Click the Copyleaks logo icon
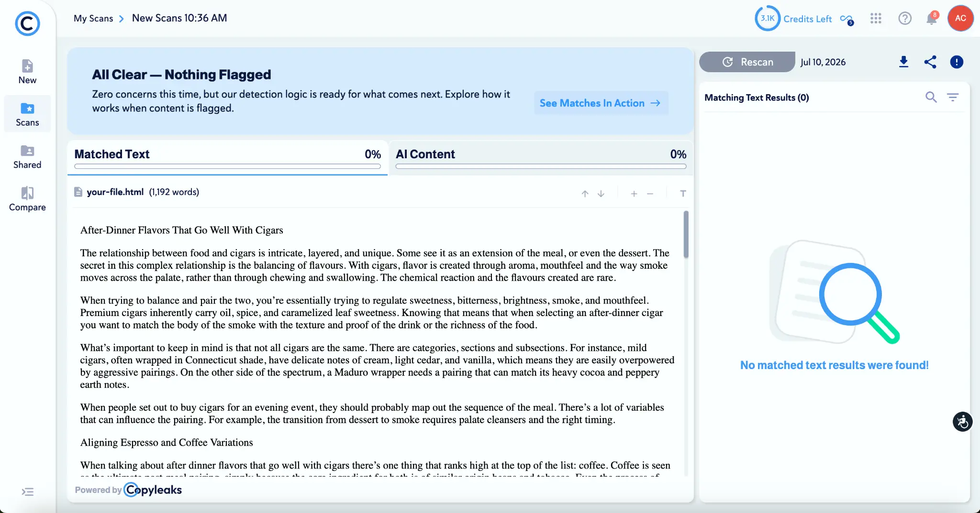 pos(27,23)
